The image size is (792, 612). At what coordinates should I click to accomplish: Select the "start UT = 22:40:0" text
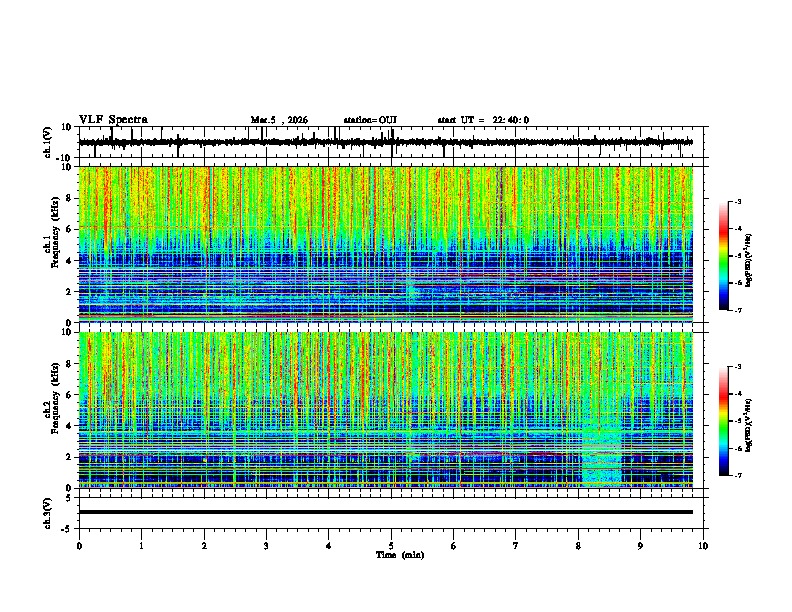tap(483, 120)
